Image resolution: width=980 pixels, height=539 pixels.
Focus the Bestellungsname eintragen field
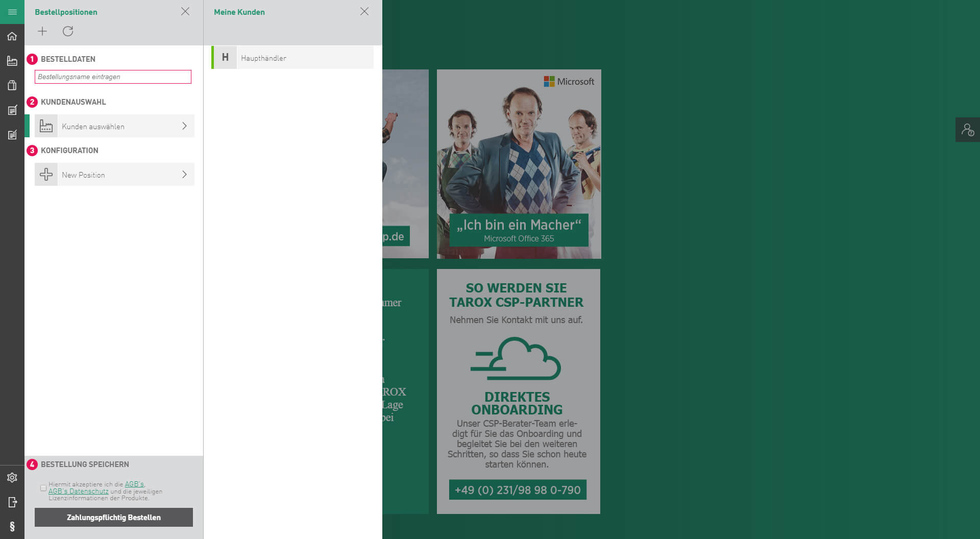(x=113, y=77)
